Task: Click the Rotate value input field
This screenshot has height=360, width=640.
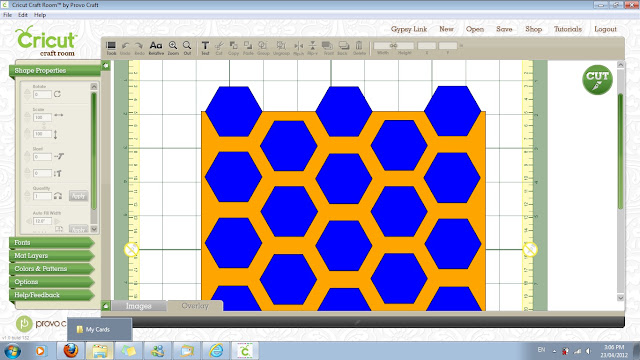Action: pos(42,94)
